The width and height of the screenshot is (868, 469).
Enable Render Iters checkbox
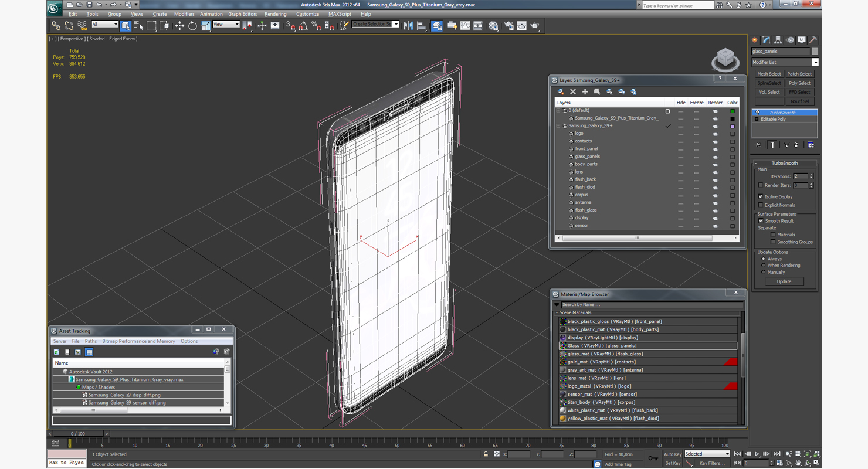[x=761, y=185]
